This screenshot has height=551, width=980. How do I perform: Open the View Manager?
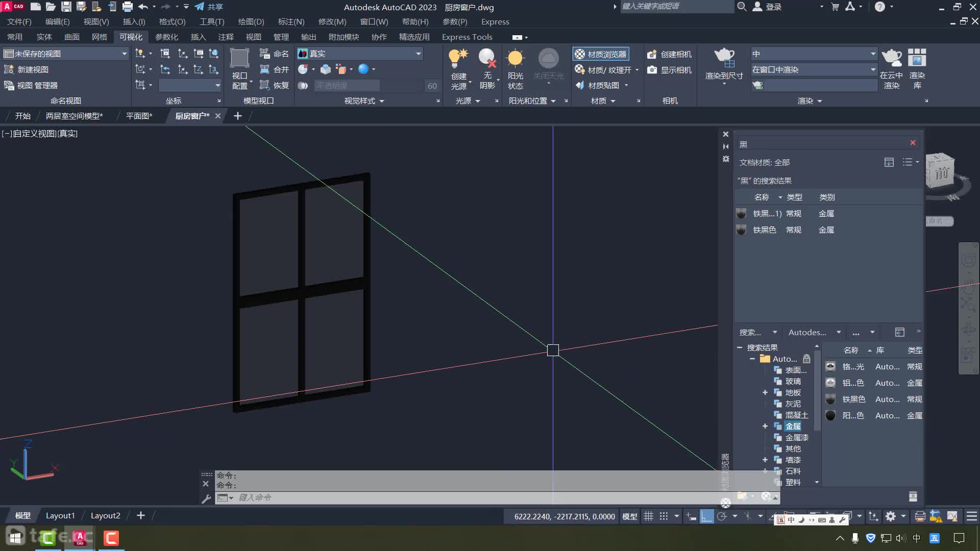[x=31, y=85]
